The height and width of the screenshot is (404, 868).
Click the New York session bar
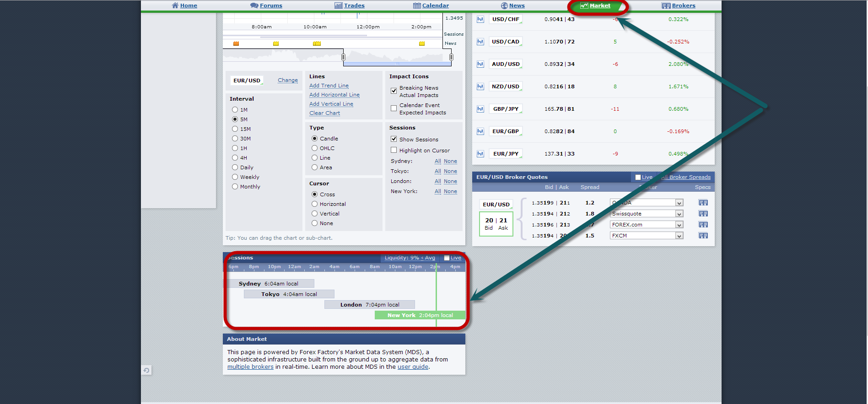tap(420, 315)
